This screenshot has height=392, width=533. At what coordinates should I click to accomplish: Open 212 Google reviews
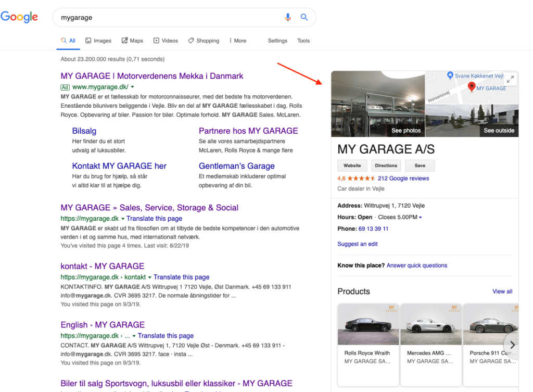(x=403, y=179)
